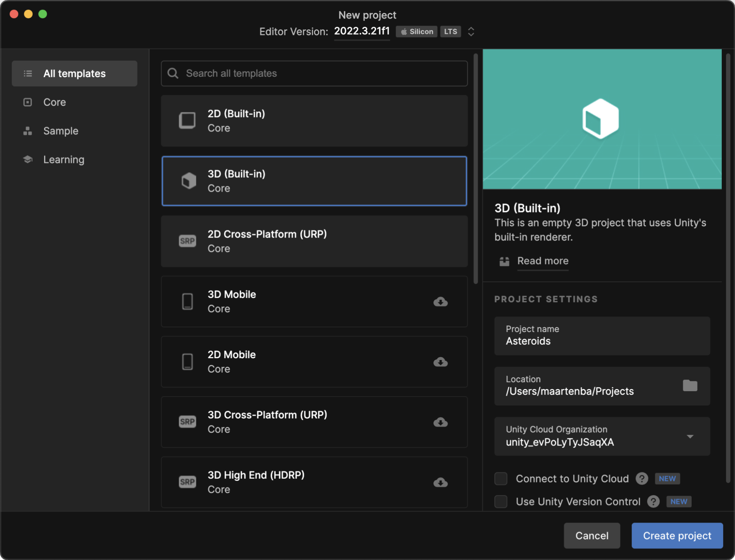The width and height of the screenshot is (735, 560).
Task: Enable the Connect to Unity Cloud option
Action: coord(501,478)
